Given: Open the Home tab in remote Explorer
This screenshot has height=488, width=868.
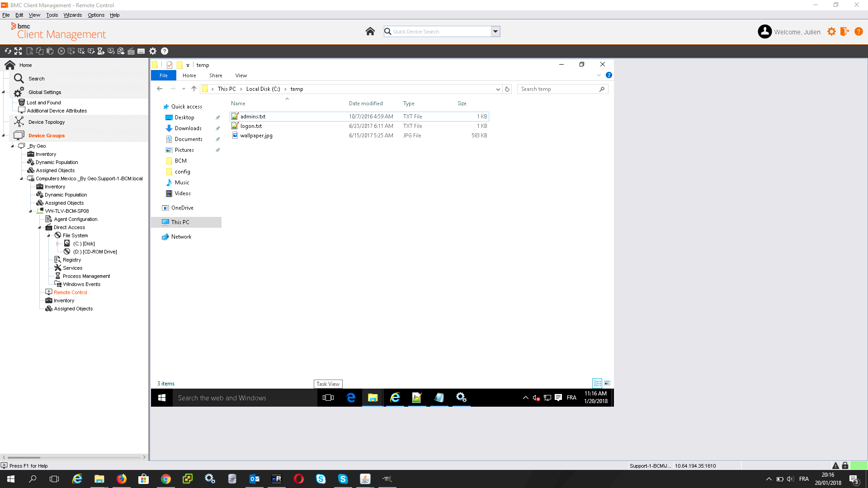Looking at the screenshot, I should [x=189, y=75].
